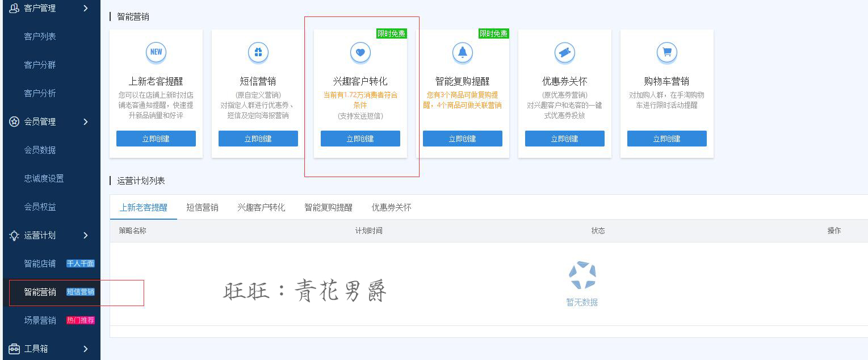This screenshot has height=360, width=868.
Task: Click the bell icon for 智能复购提醒
Action: pyautogui.click(x=462, y=53)
